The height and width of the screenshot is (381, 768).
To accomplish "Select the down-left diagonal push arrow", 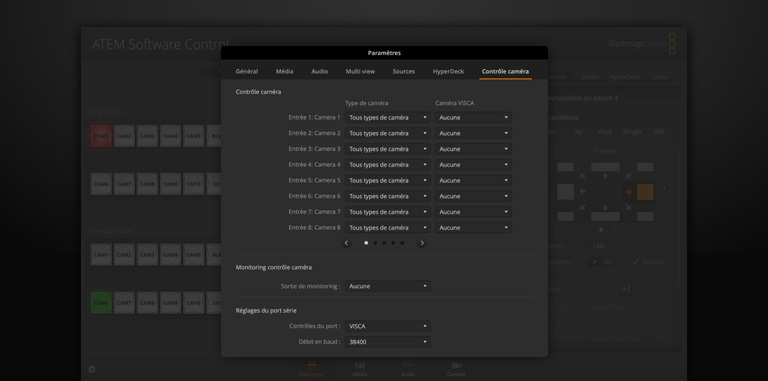I will pos(582,207).
